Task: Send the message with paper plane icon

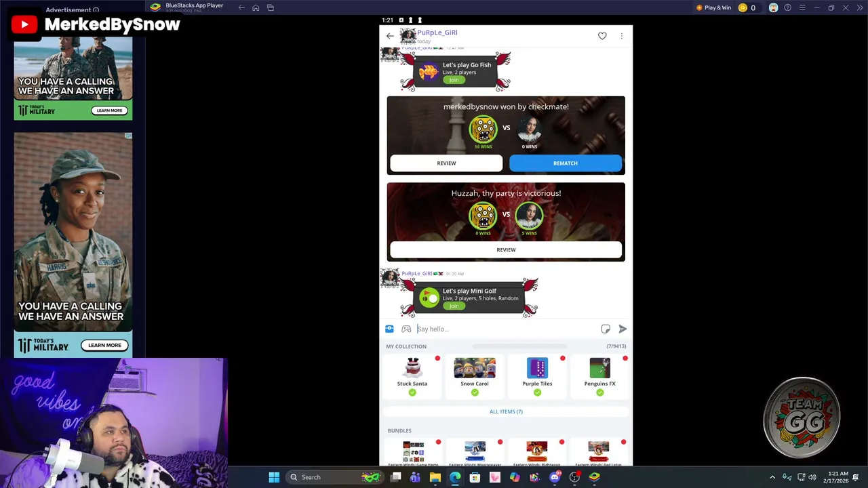Action: (623, 329)
